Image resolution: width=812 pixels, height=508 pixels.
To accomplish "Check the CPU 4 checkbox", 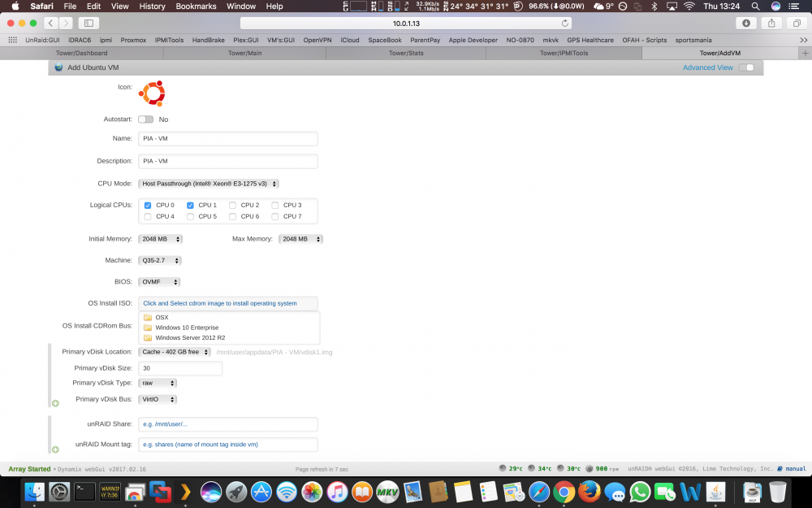I will pyautogui.click(x=148, y=217).
